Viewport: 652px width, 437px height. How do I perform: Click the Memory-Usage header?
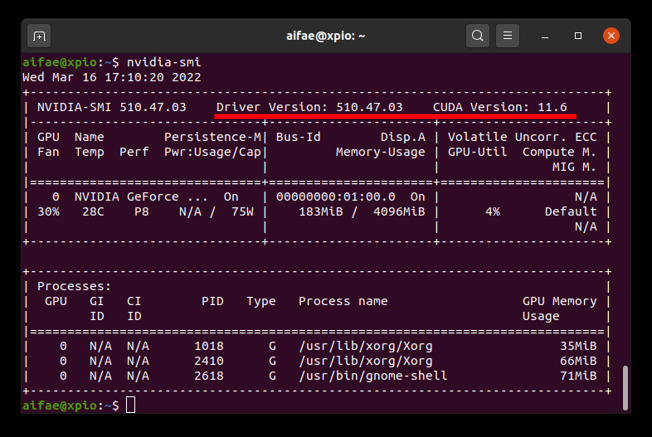point(380,152)
